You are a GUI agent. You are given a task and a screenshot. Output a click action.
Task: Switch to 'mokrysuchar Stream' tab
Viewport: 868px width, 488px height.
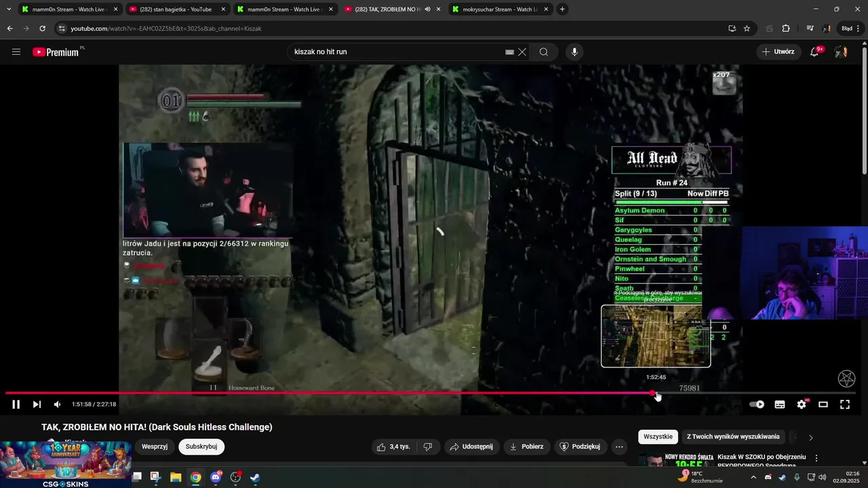point(500,9)
